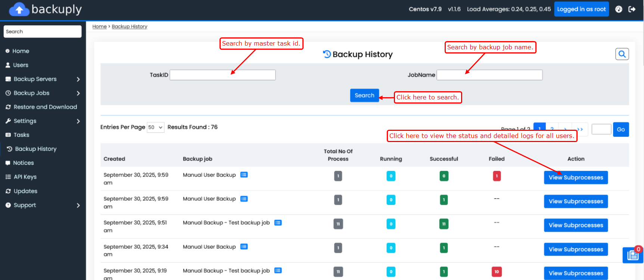This screenshot has height=280, width=644.
Task: Go to API Keys in the sidebar
Action: 25,177
